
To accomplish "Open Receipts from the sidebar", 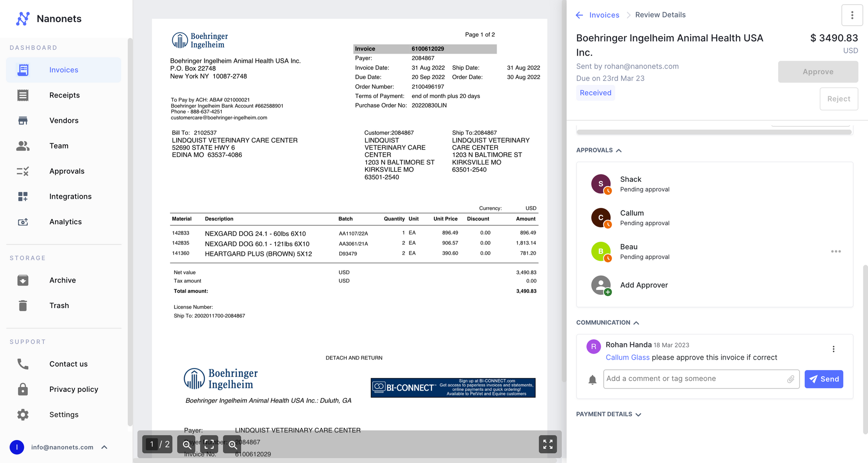I will coord(64,95).
